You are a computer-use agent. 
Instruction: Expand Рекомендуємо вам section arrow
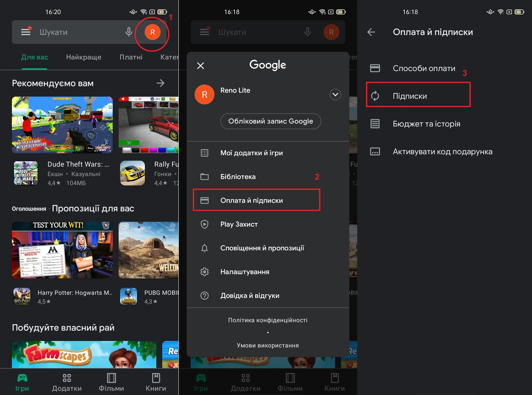(x=160, y=83)
